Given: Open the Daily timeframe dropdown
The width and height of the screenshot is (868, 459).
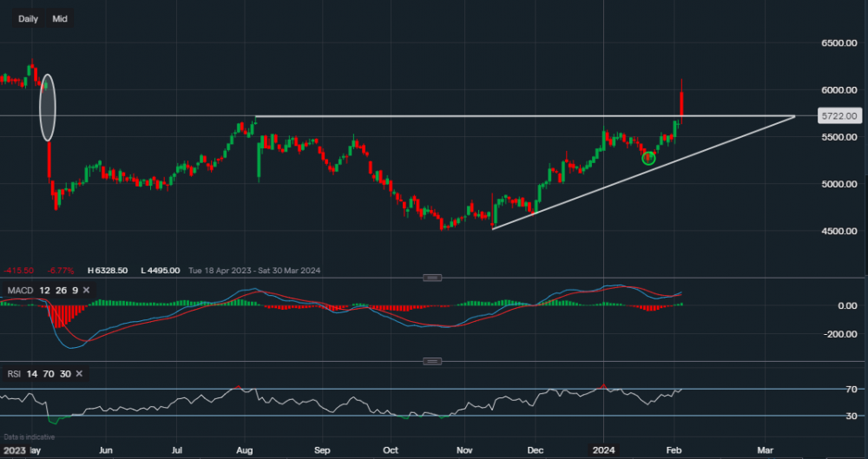Looking at the screenshot, I should (x=28, y=18).
